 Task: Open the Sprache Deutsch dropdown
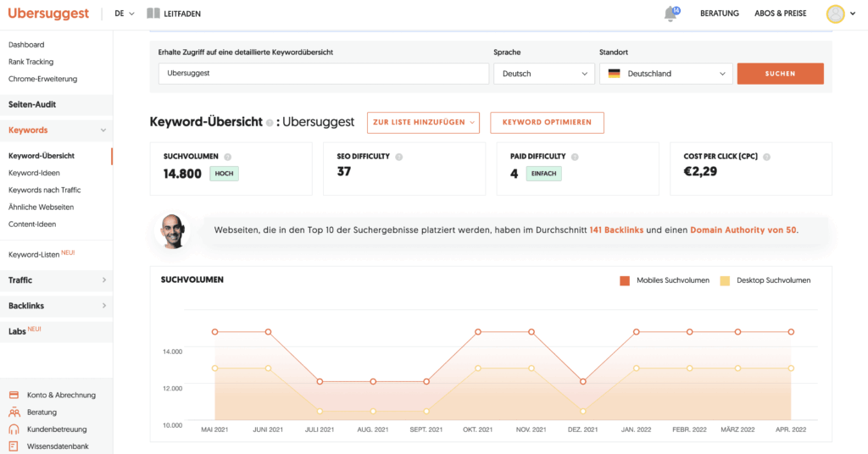click(543, 74)
